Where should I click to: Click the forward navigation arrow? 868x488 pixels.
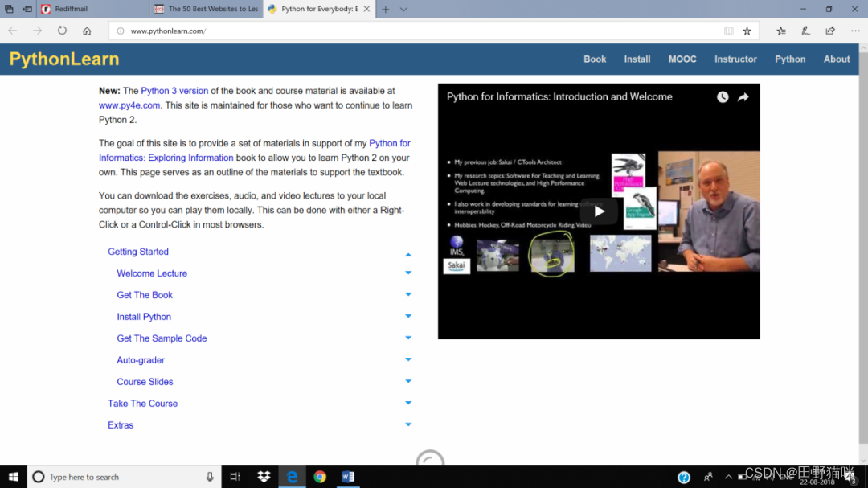(x=37, y=31)
